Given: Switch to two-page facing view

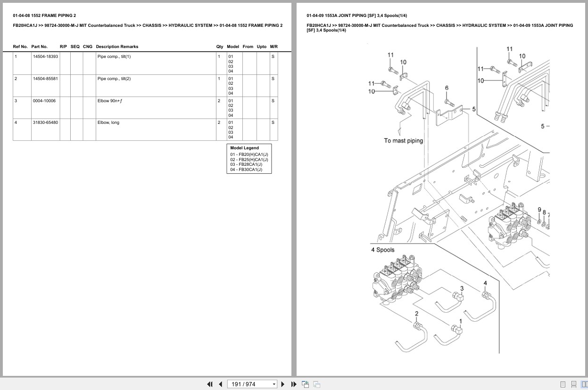Looking at the screenshot, I should 584,384.
